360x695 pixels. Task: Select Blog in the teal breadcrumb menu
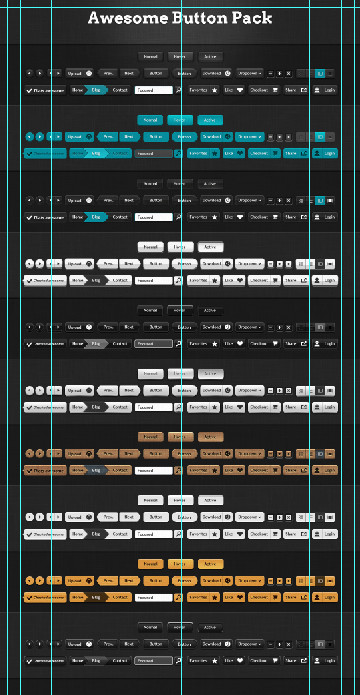(x=96, y=153)
